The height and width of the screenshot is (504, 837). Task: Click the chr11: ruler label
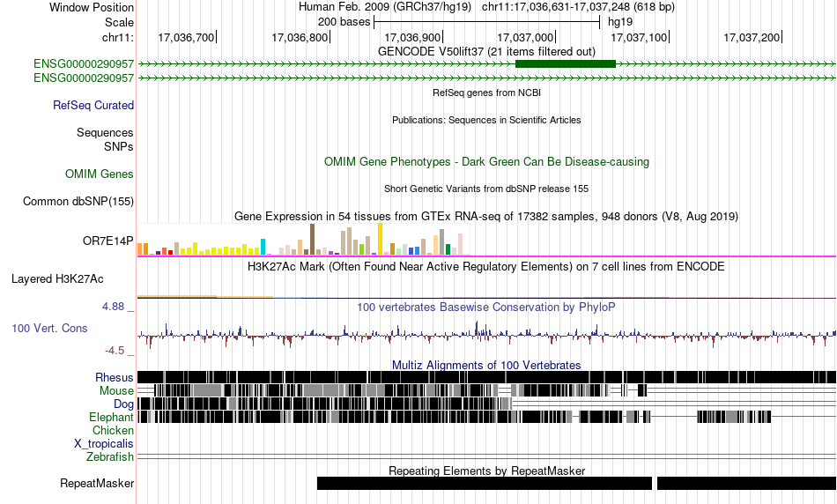pos(118,37)
